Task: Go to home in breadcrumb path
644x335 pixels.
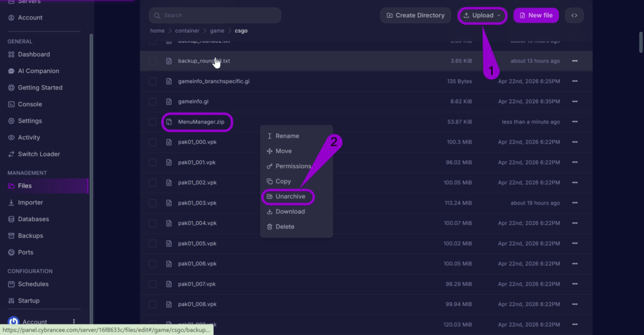Action: coord(157,31)
